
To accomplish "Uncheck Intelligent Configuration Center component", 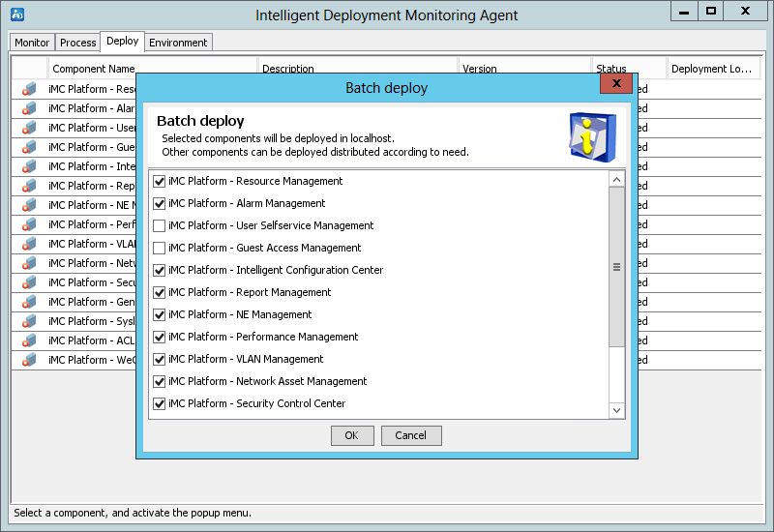I will (x=159, y=271).
